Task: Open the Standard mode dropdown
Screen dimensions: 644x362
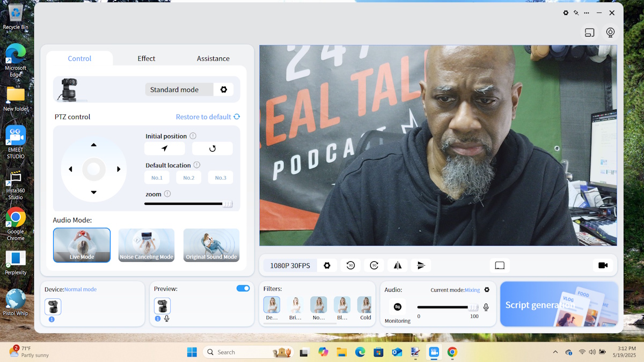Action: (179, 90)
